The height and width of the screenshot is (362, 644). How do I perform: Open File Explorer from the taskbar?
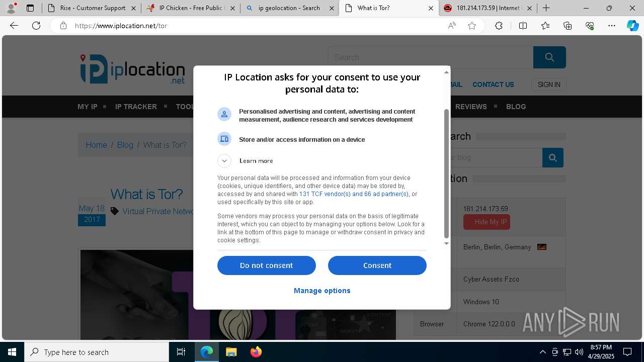pyautogui.click(x=231, y=352)
